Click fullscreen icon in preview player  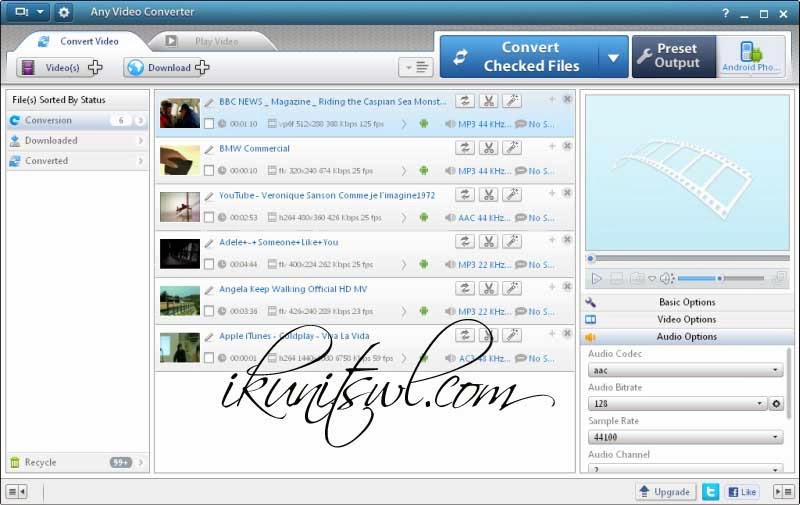tap(780, 277)
